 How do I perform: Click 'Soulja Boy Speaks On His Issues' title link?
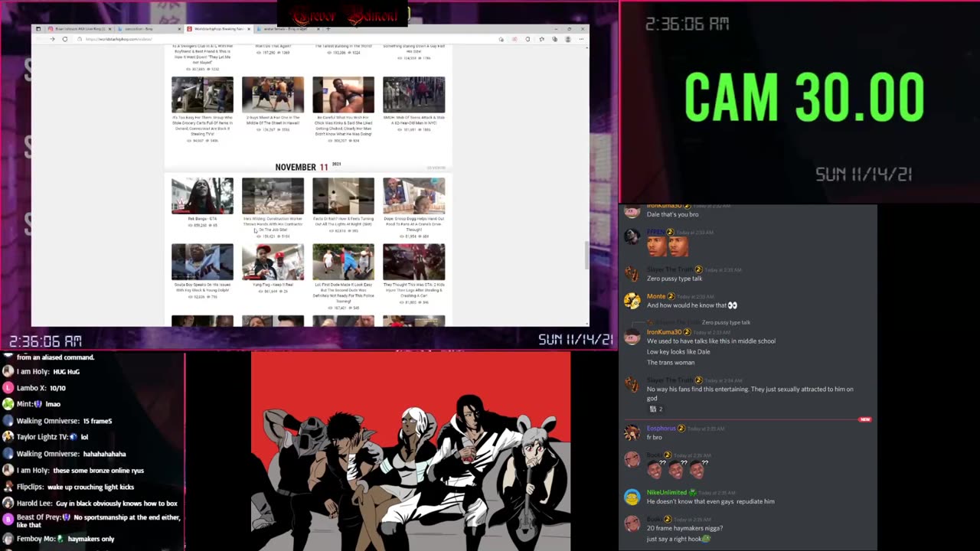[x=202, y=287]
